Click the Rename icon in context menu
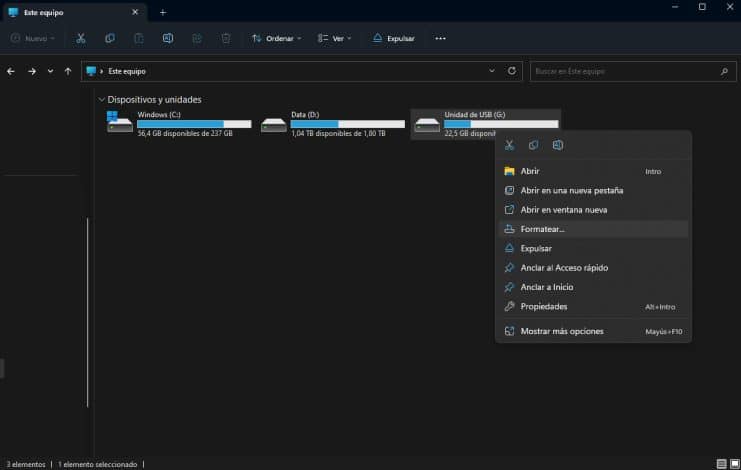 click(558, 145)
